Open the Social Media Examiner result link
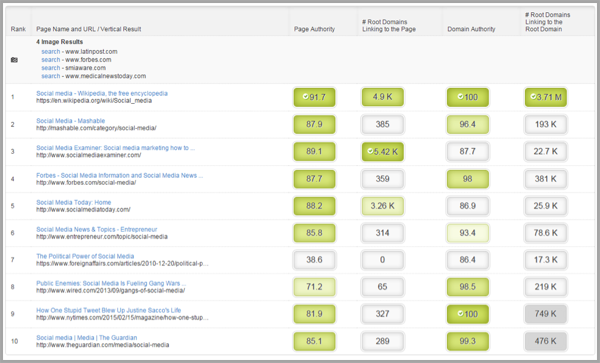The height and width of the screenshot is (363, 600). [x=116, y=148]
